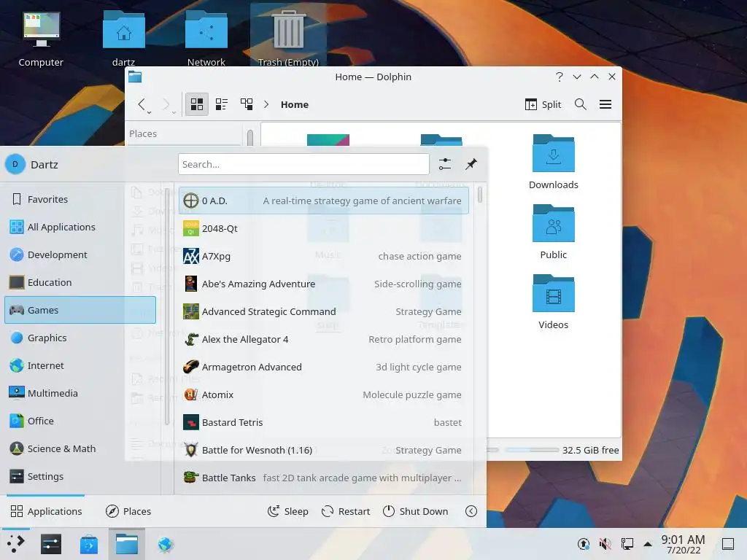This screenshot has height=560, width=747.
Task: Launch Armagetron Advanced
Action: coord(323,367)
